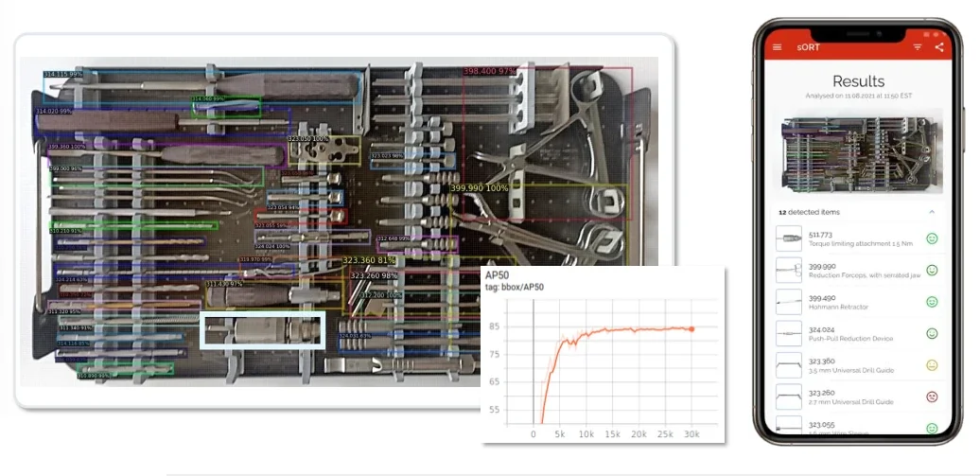980x476 pixels.
Task: Click the '398.400 97%' detection label
Action: [489, 71]
